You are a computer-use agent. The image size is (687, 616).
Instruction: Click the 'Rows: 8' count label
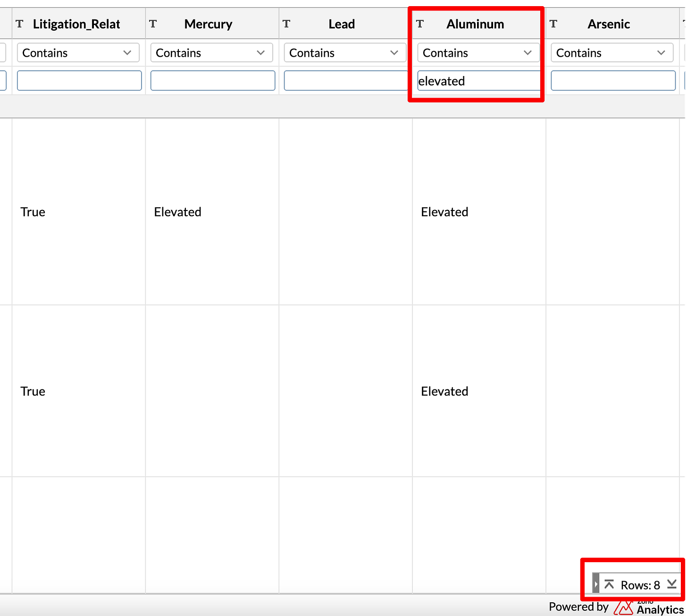tap(640, 585)
